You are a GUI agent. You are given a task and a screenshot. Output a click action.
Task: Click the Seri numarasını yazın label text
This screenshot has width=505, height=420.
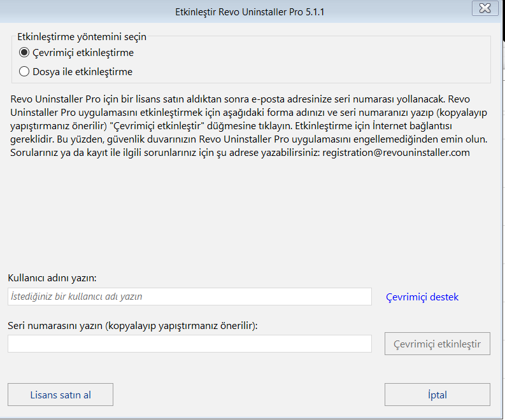[132, 326]
